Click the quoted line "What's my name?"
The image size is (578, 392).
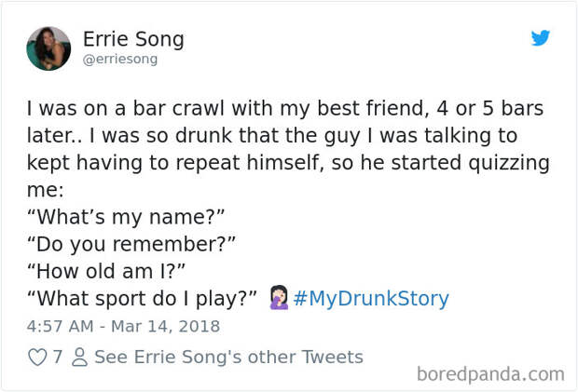(126, 217)
